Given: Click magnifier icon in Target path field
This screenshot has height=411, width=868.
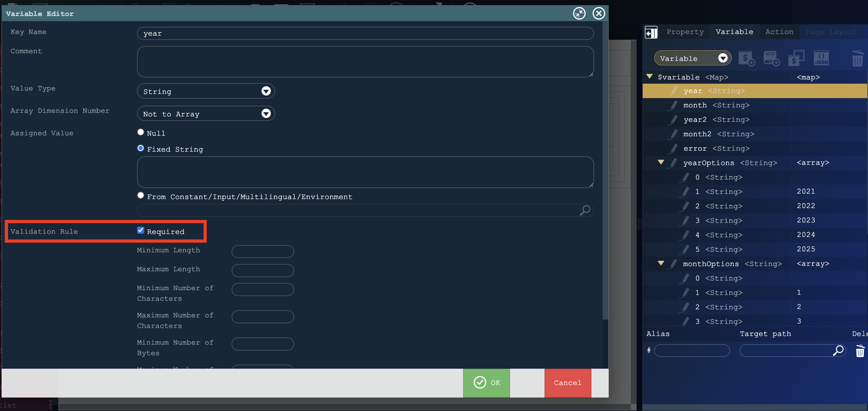Looking at the screenshot, I should pos(838,351).
